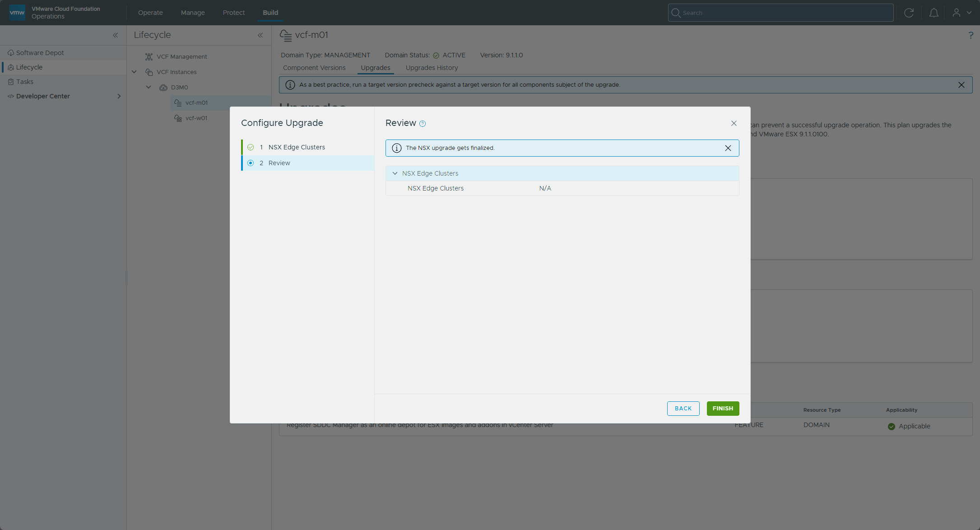Click the Software Depot icon in sidebar

(11, 53)
